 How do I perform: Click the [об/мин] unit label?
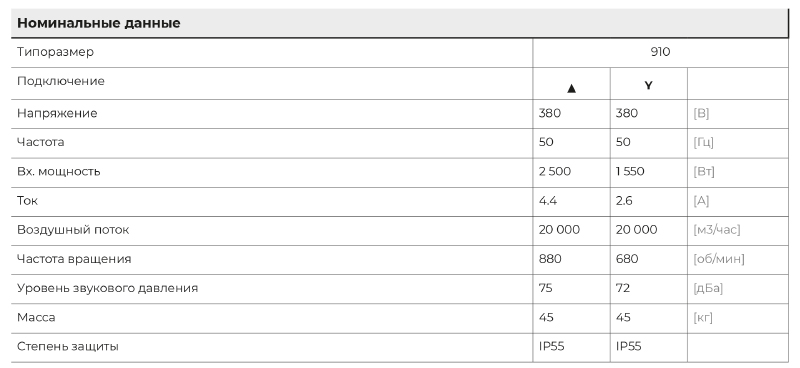[719, 259]
